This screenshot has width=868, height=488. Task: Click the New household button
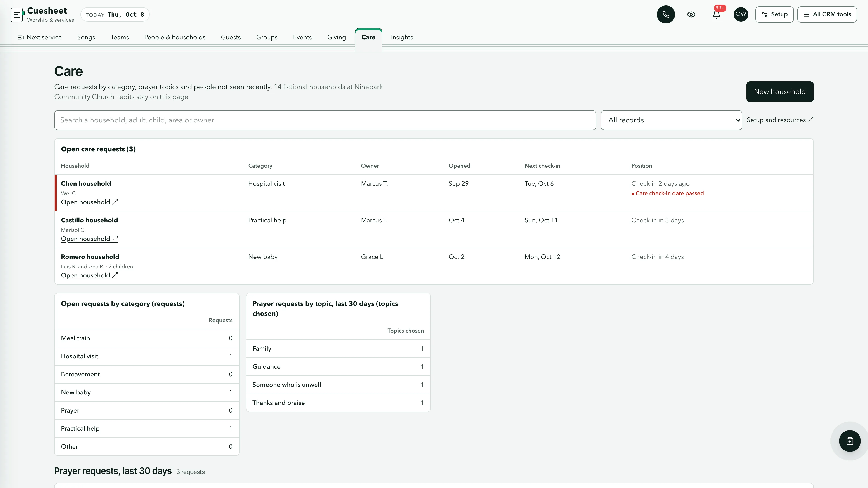(780, 91)
